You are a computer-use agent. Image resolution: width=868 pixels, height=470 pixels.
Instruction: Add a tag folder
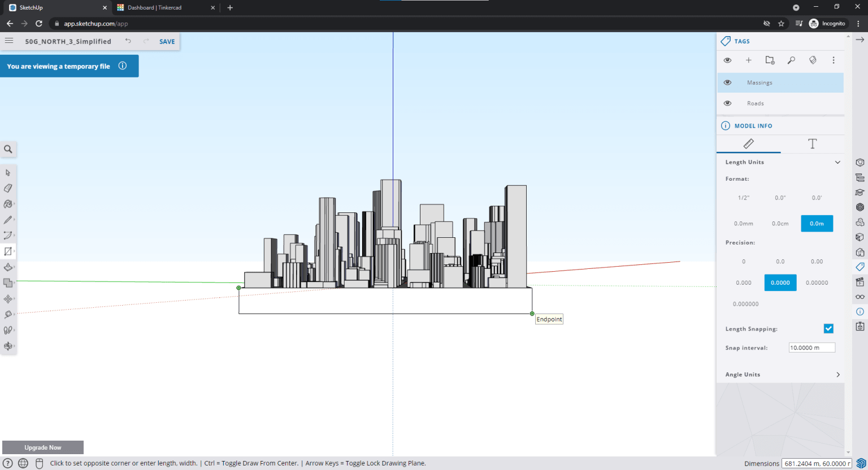click(x=770, y=60)
